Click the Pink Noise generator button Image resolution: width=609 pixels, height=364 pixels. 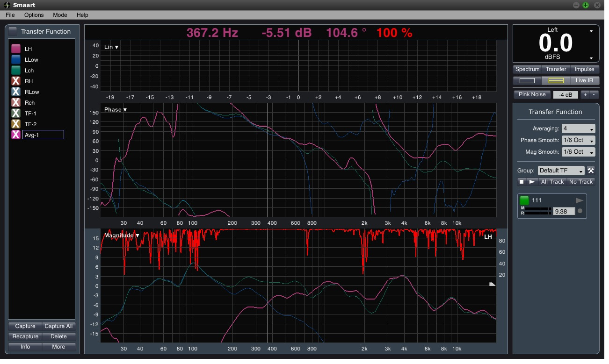coord(532,94)
